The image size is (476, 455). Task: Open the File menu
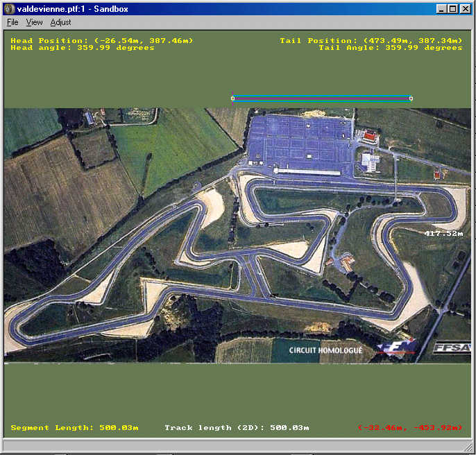pyautogui.click(x=12, y=22)
